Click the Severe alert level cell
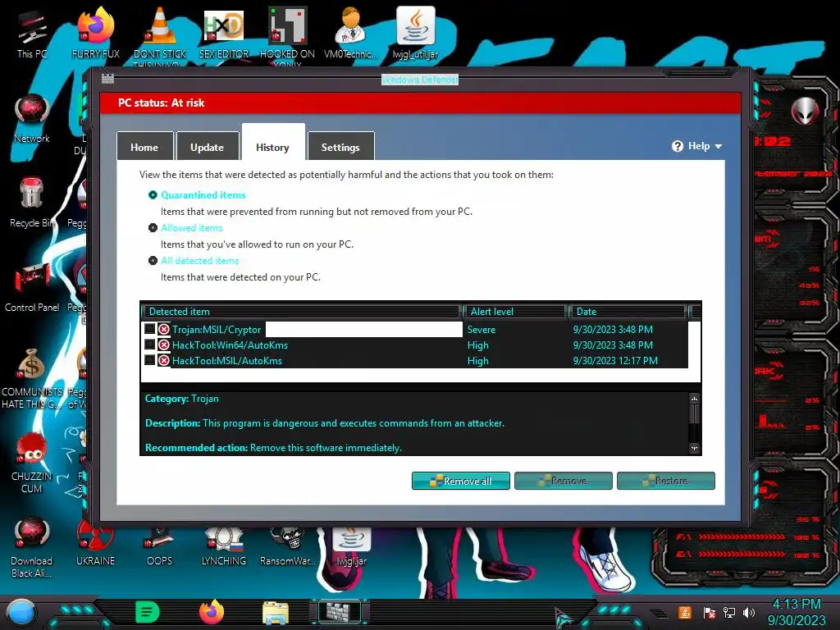 tap(481, 330)
